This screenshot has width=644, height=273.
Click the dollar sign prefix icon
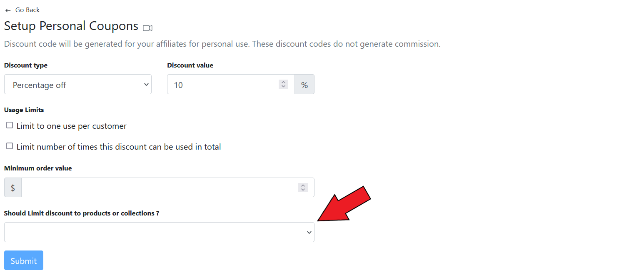pos(13,188)
